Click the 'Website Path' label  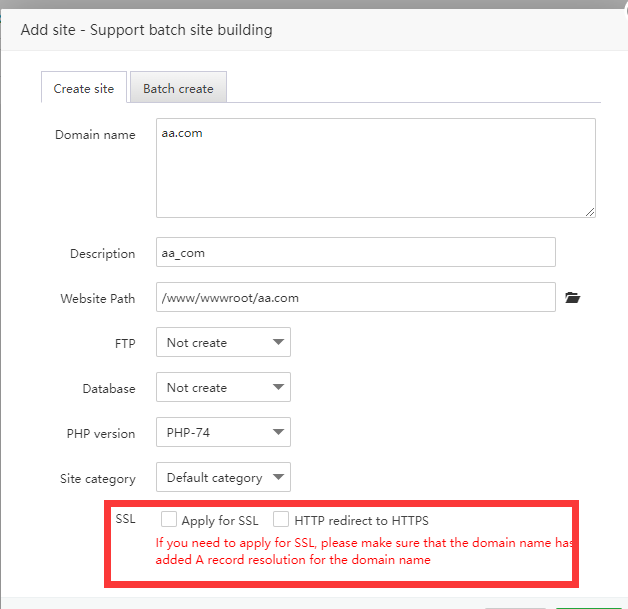[x=97, y=298]
